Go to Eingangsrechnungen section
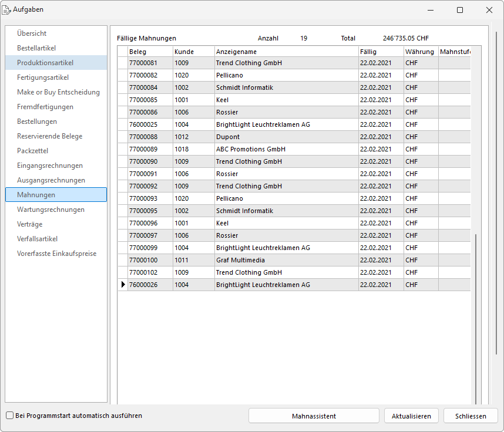This screenshot has height=432, width=504. (x=50, y=166)
